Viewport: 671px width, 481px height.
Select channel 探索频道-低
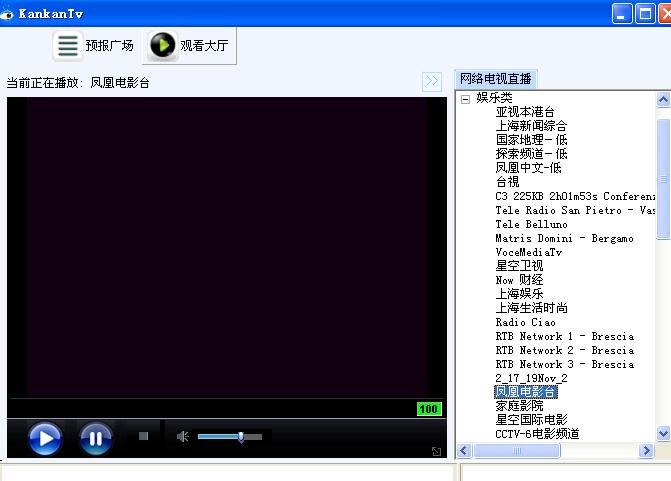point(531,154)
